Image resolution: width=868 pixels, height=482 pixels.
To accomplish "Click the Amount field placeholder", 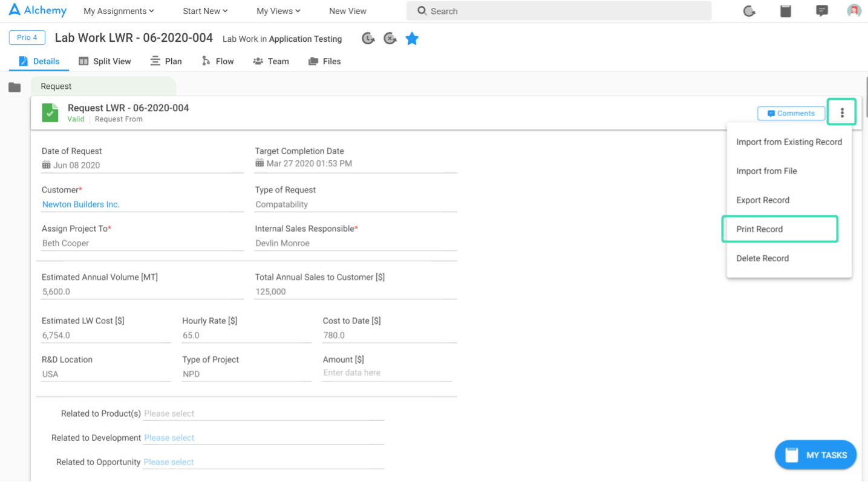I will click(x=387, y=373).
